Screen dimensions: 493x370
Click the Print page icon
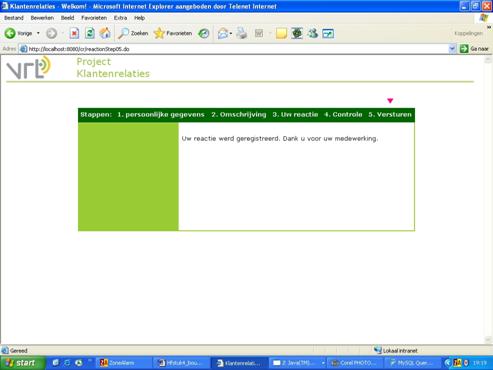pos(242,33)
